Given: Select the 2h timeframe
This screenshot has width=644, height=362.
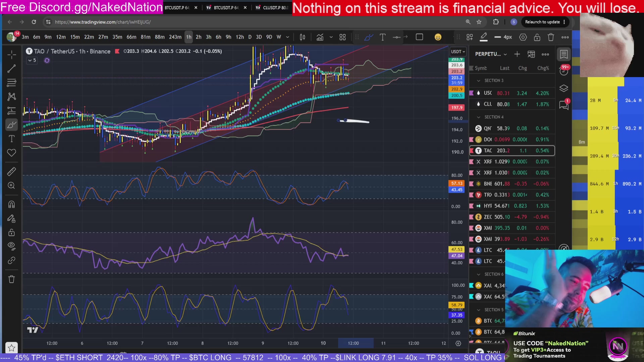Looking at the screenshot, I should click(x=199, y=37).
